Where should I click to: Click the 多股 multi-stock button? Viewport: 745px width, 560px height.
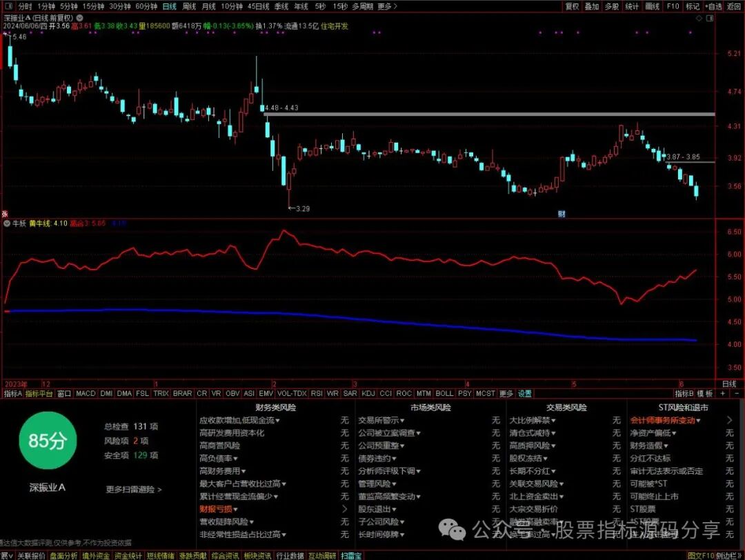click(x=612, y=6)
